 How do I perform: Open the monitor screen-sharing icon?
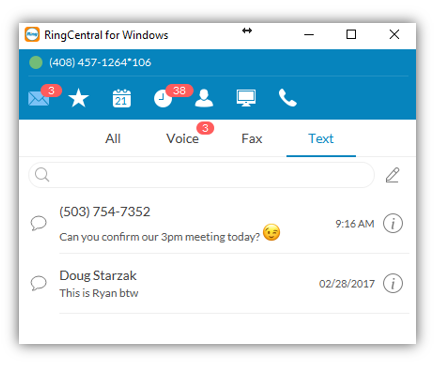(x=246, y=98)
